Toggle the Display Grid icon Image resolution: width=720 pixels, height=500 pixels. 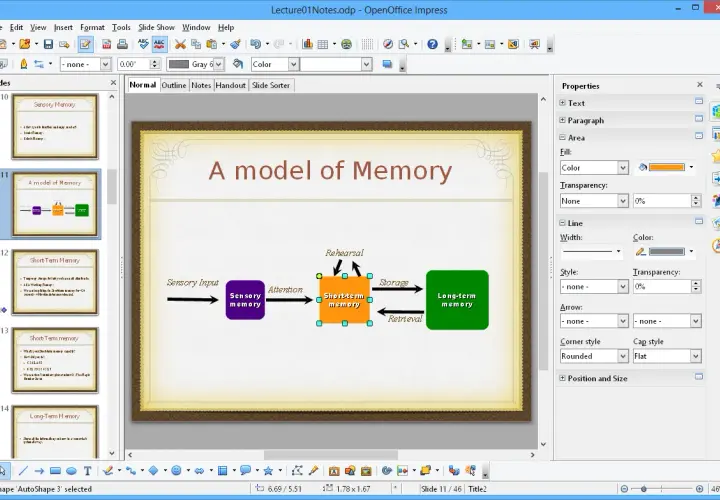(367, 44)
